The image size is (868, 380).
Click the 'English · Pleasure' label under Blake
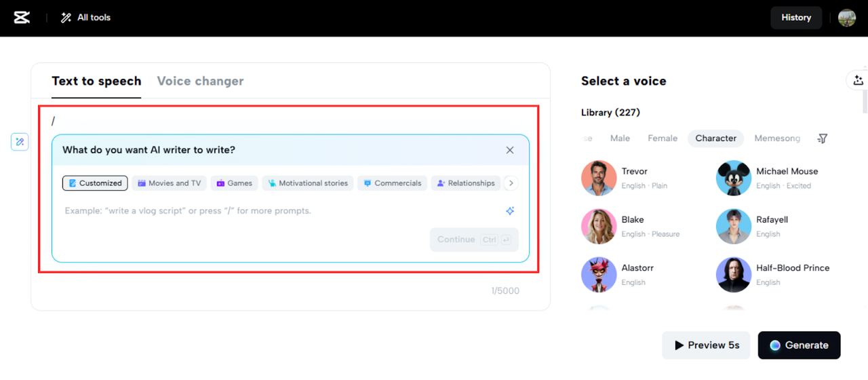[x=650, y=234]
